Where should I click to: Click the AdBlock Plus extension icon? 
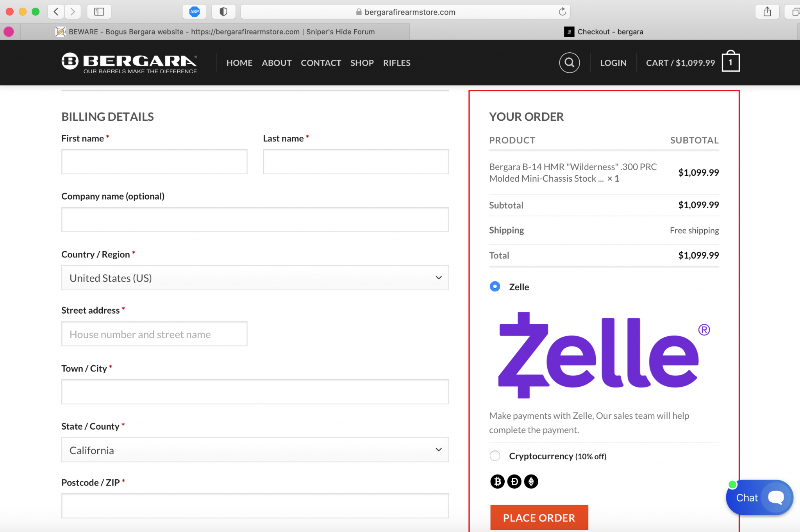tap(195, 12)
